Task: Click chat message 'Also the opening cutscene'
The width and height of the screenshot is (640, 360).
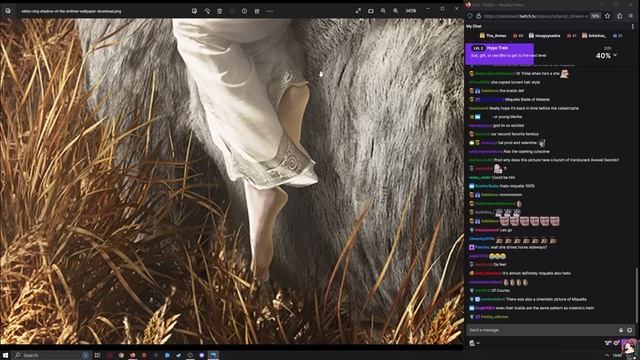Action: pyautogui.click(x=526, y=151)
